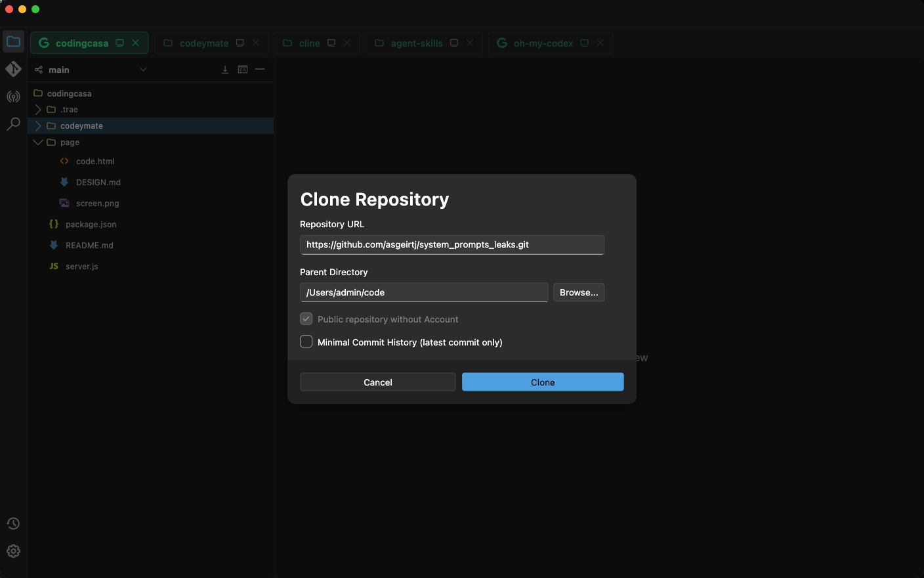This screenshot has height=578, width=924.
Task: Select the codingcasa root folder
Action: [x=70, y=94]
